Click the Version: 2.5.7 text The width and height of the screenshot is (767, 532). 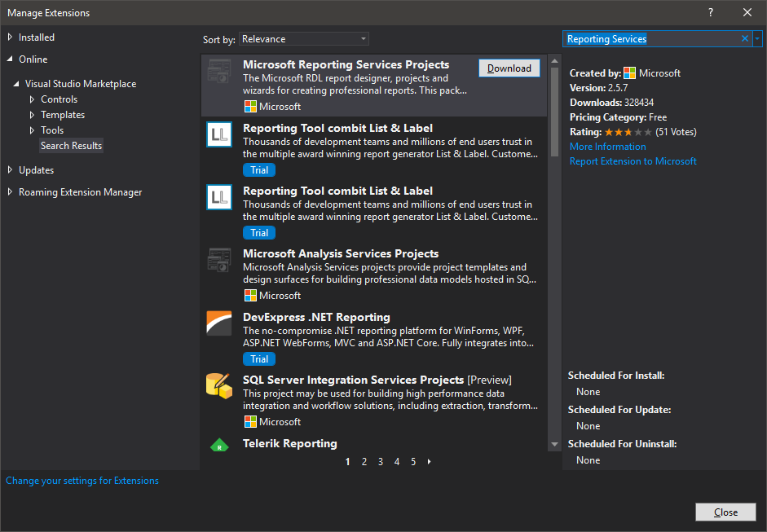click(598, 88)
